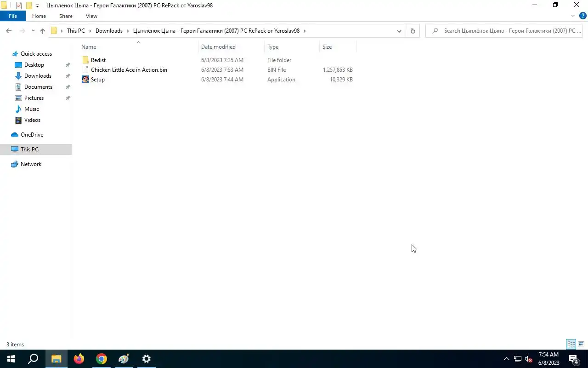Open Desktop in navigation pane
588x368 pixels.
pos(34,65)
